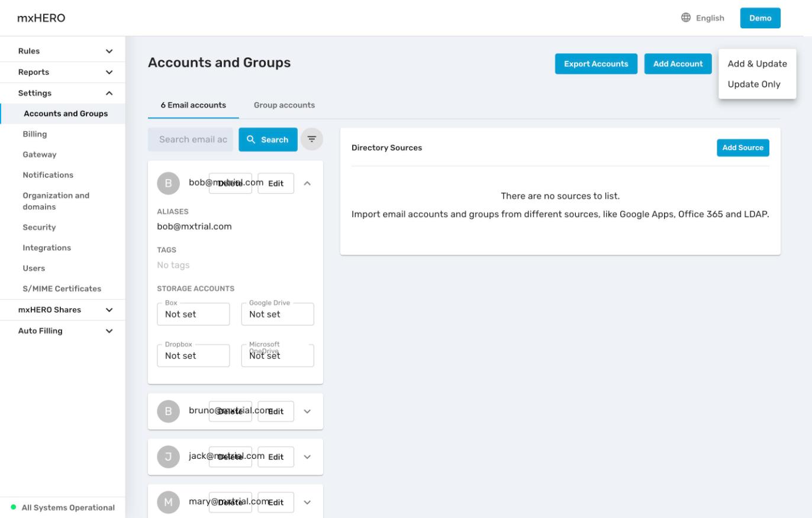Expand the mary@mxtrial.com account card
This screenshot has height=518, width=812.
307,502
